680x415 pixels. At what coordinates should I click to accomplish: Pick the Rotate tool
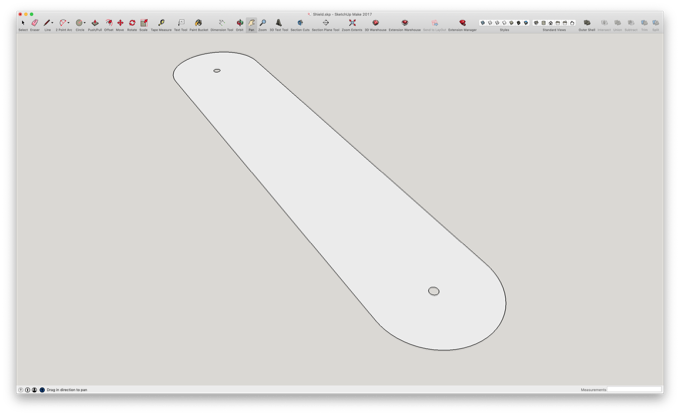(x=132, y=23)
